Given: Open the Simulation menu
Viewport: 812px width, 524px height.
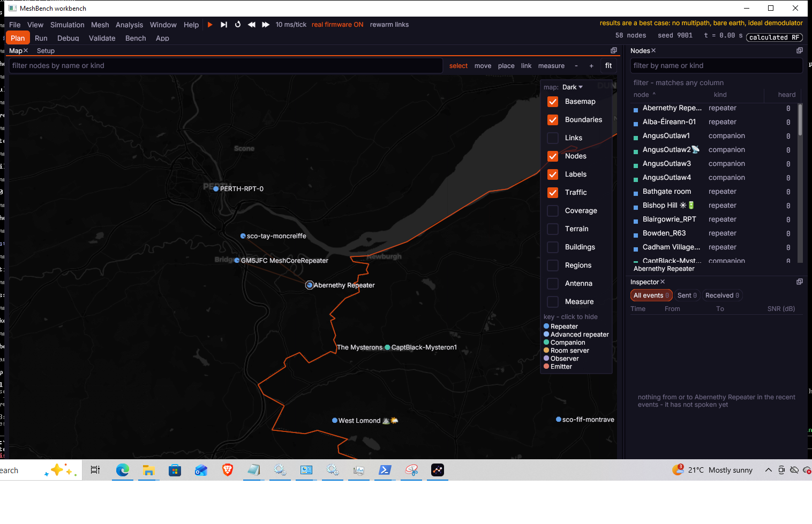Looking at the screenshot, I should coord(67,25).
